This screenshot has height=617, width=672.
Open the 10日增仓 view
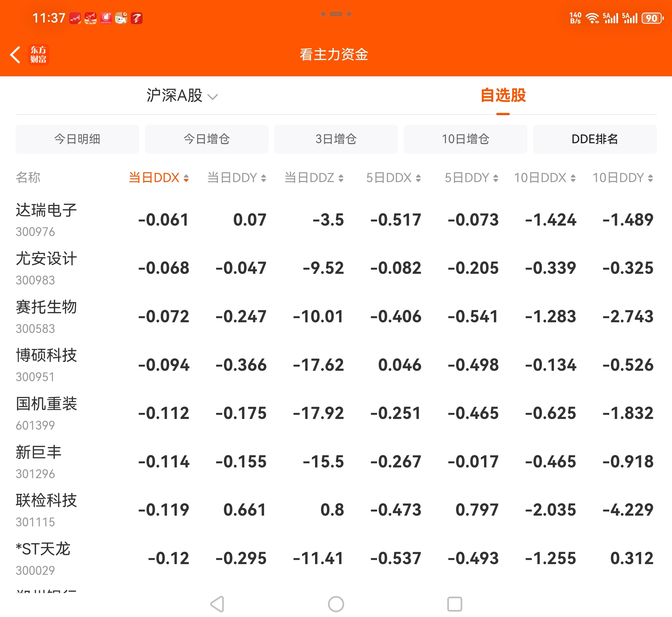pyautogui.click(x=465, y=139)
